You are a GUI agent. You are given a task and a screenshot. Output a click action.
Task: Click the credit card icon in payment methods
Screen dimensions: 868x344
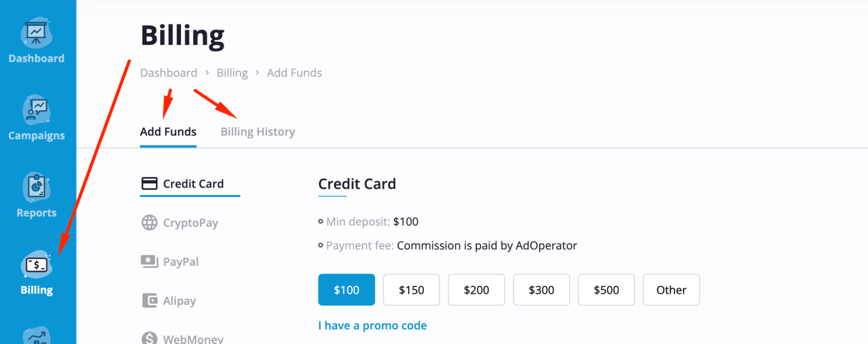click(149, 184)
